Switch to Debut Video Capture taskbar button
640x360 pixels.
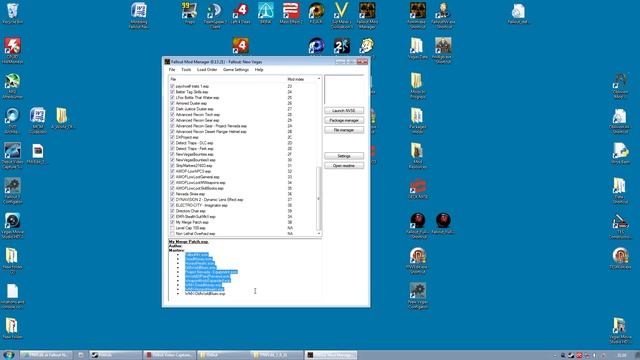point(169,355)
